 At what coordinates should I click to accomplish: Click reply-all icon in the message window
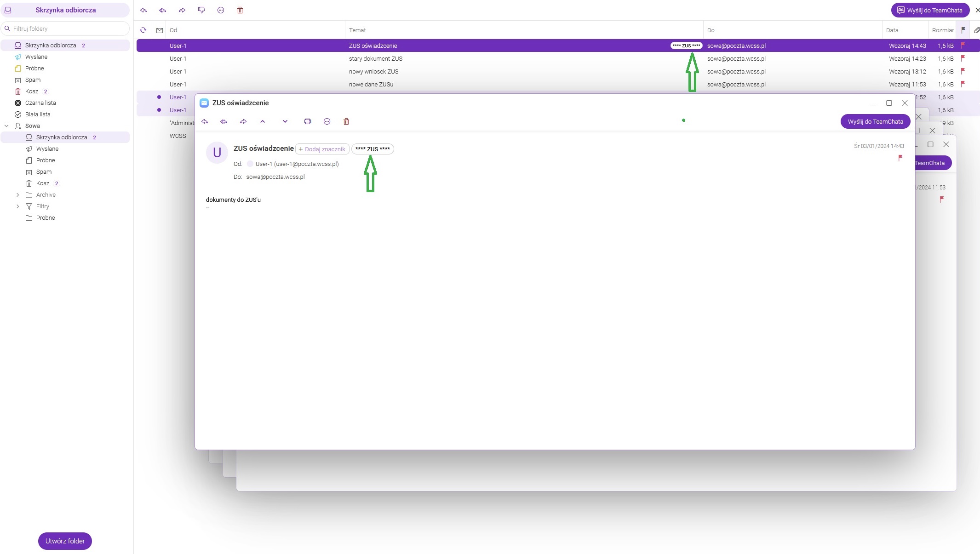point(224,121)
